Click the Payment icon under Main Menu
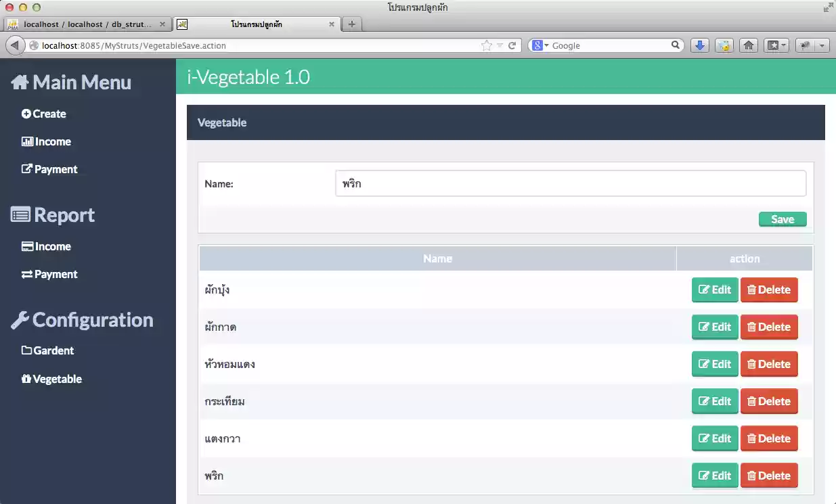 pos(27,169)
